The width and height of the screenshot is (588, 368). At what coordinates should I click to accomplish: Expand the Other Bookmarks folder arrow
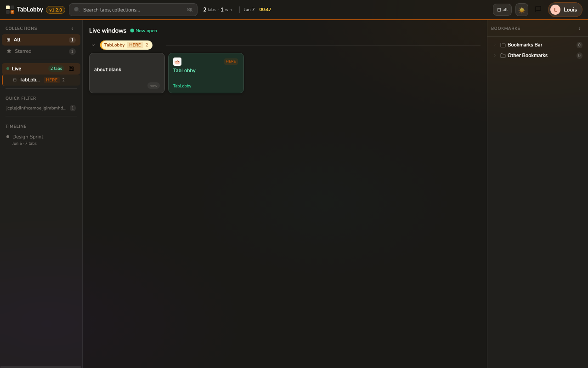pyautogui.click(x=495, y=56)
